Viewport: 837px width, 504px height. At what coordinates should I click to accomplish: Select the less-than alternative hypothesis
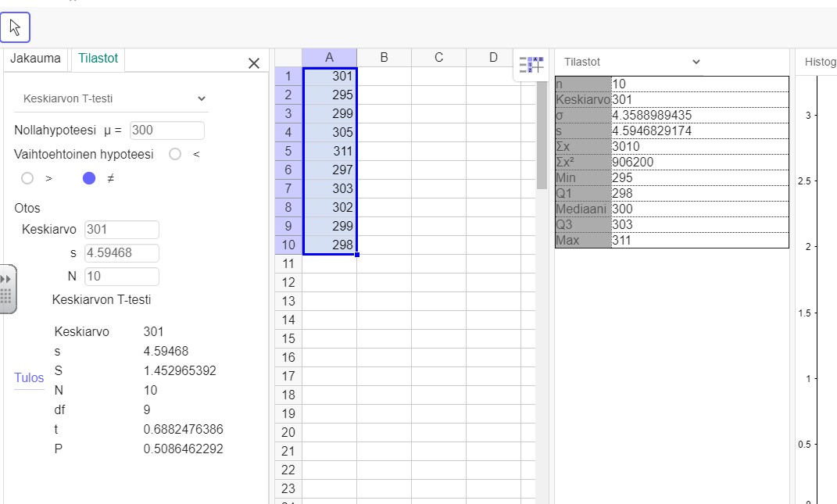click(175, 155)
